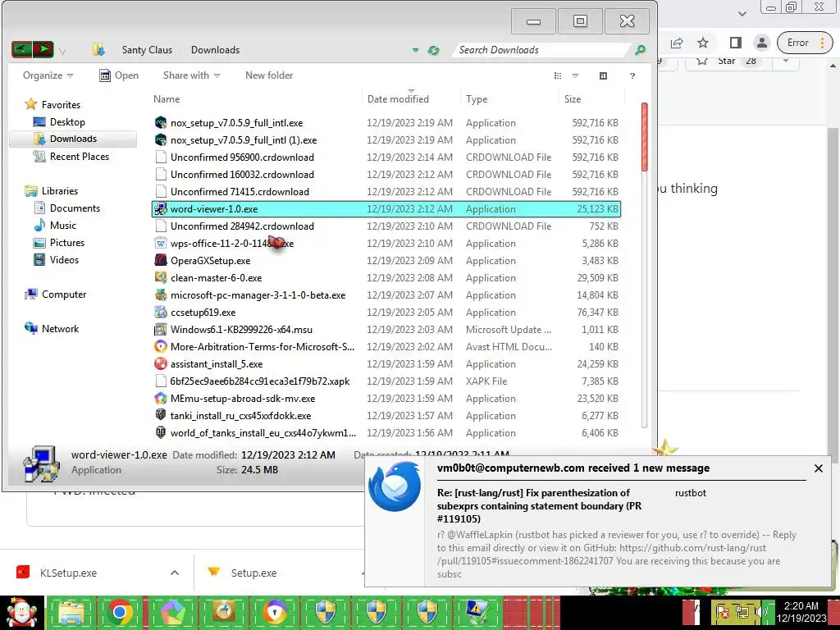
Task: Click the red-green Forward arrow in Explorer
Action: click(x=43, y=50)
